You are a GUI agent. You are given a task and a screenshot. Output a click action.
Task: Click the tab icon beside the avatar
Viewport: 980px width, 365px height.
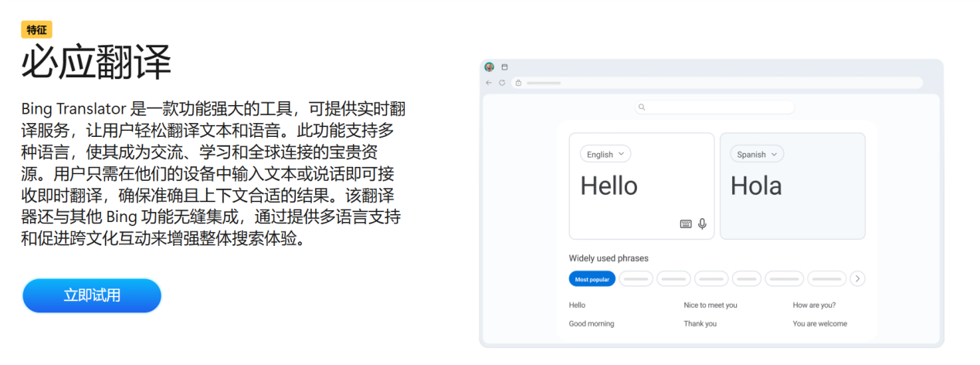coord(505,67)
